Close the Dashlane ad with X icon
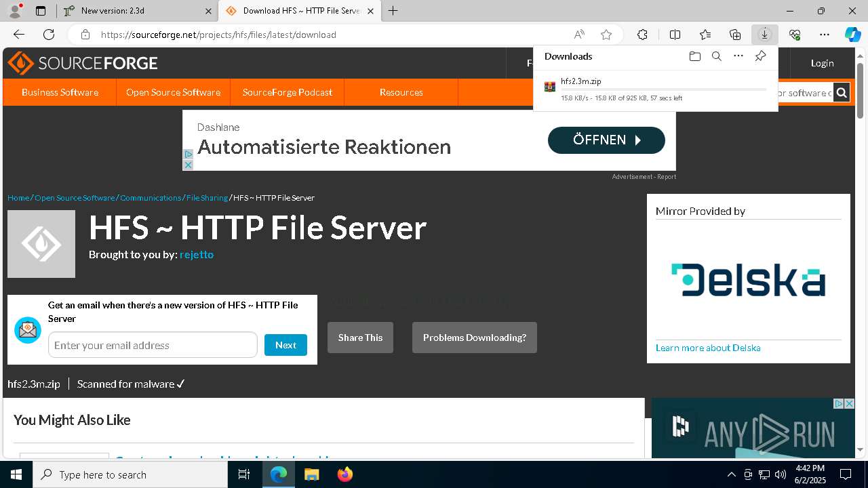 188,165
